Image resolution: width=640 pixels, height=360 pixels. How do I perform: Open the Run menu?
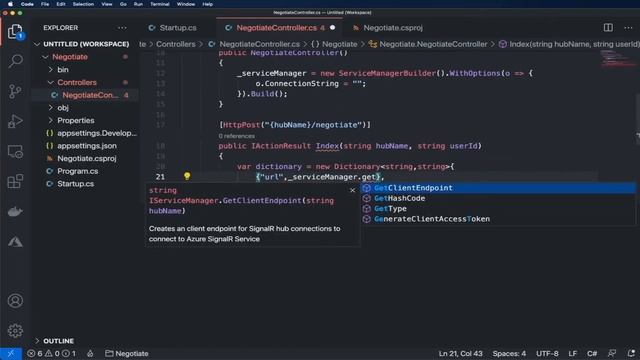click(x=138, y=4)
